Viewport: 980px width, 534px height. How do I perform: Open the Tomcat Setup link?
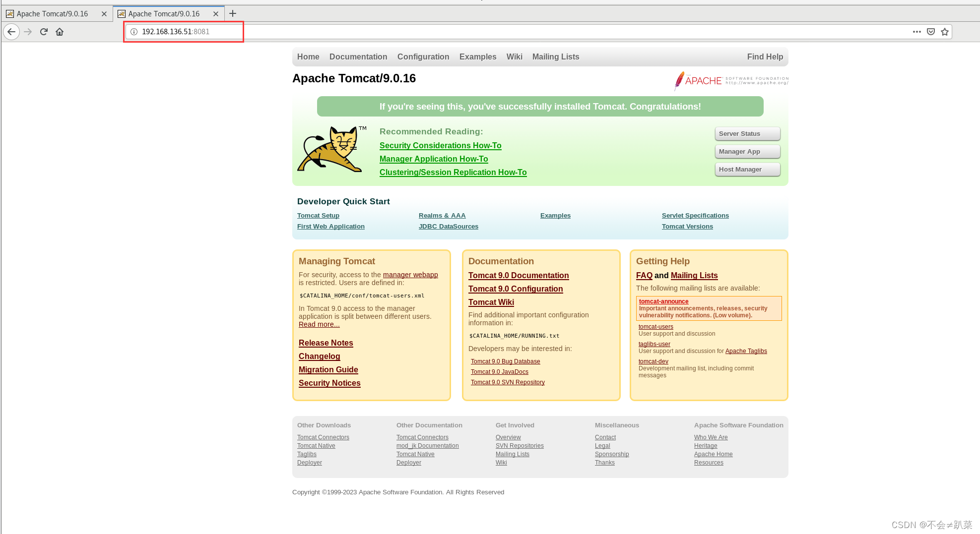(x=318, y=215)
